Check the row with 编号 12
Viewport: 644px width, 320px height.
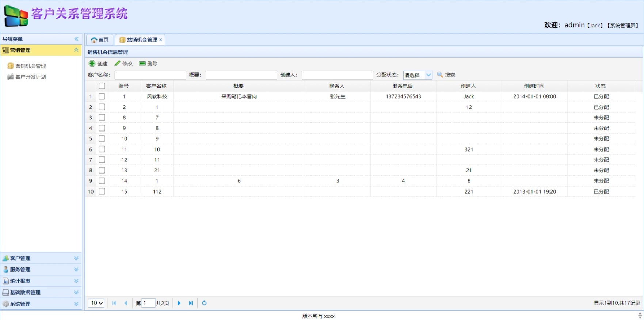(102, 160)
